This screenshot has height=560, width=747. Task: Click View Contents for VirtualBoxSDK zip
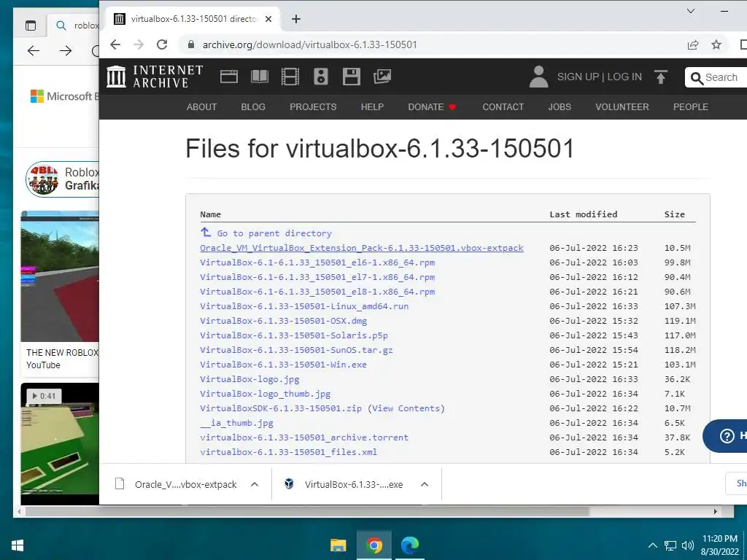pyautogui.click(x=406, y=408)
